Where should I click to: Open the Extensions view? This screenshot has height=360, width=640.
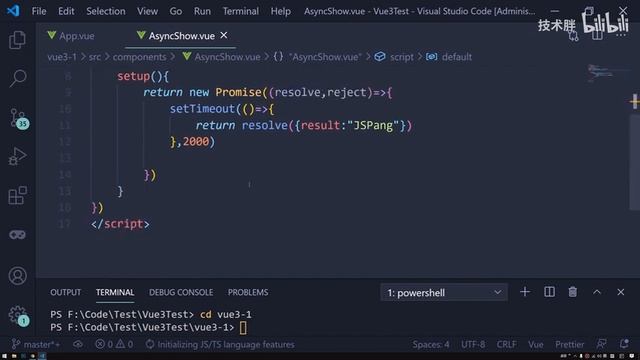click(17, 196)
